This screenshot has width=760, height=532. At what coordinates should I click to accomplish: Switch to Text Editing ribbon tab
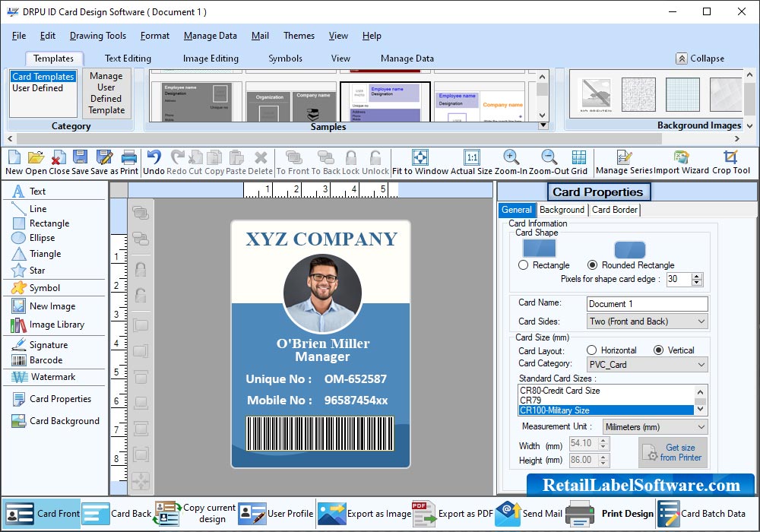coord(128,59)
